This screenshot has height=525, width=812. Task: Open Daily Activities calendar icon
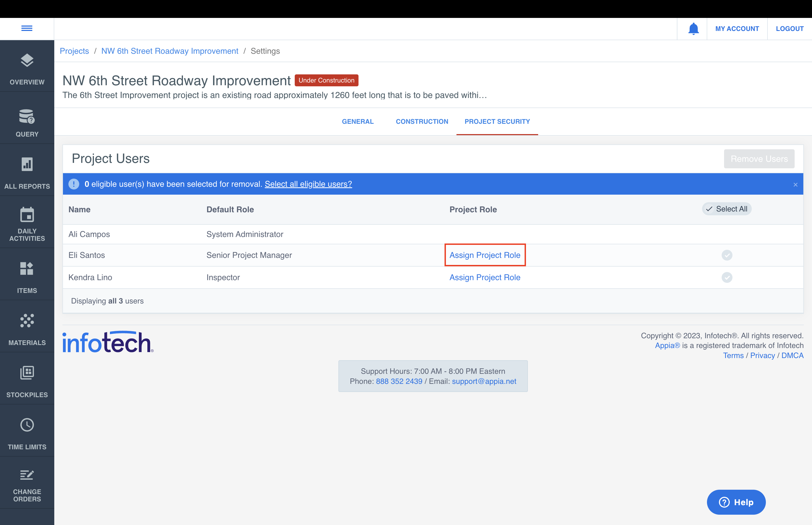coord(27,215)
